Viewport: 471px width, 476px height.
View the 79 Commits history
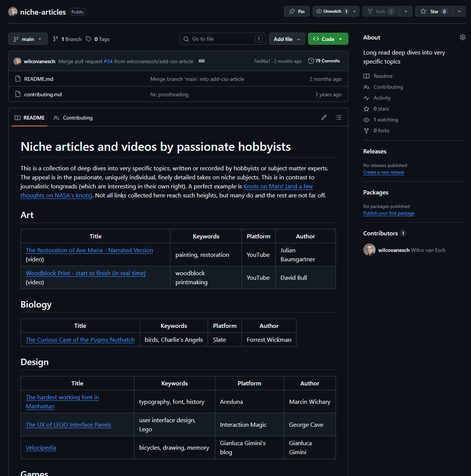[x=324, y=61]
